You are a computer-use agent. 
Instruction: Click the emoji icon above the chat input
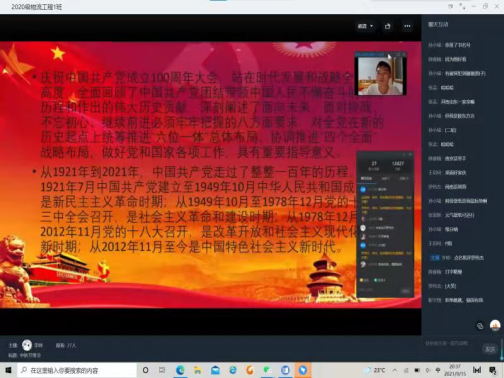480,326
